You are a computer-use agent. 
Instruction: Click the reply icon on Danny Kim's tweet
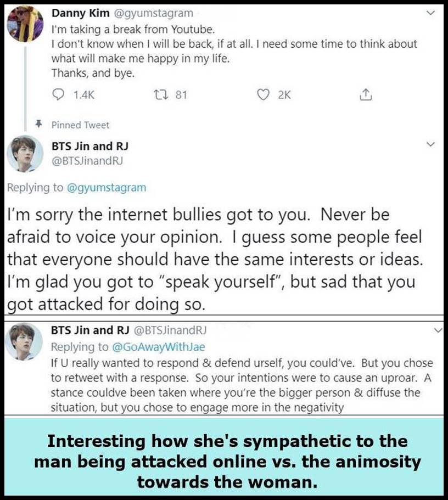(x=59, y=95)
